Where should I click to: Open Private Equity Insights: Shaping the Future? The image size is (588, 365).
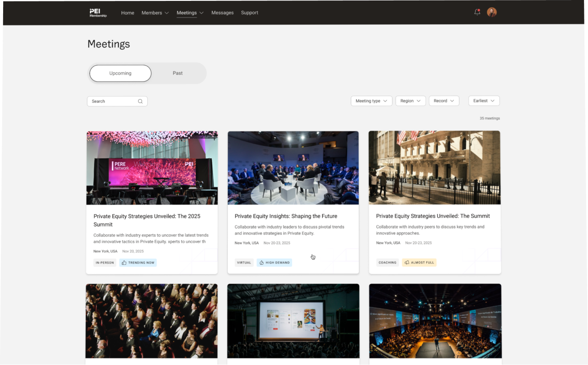pos(285,216)
